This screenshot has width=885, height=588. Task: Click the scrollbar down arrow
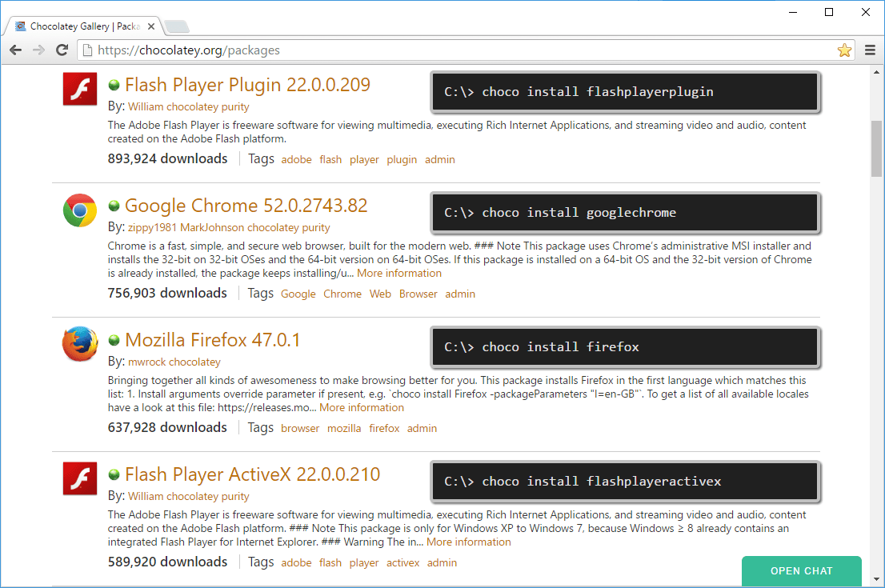(876, 579)
